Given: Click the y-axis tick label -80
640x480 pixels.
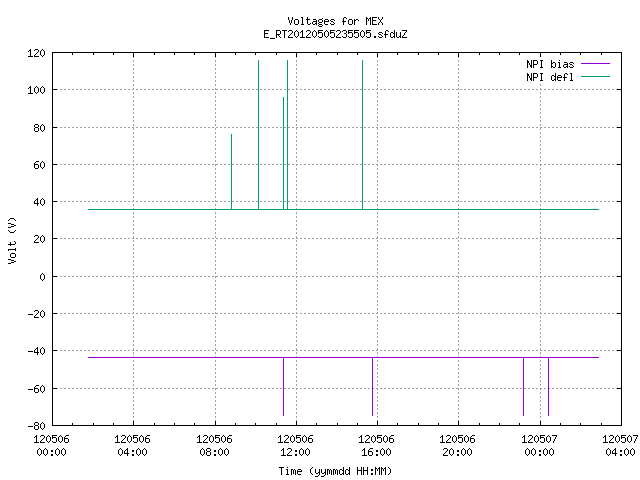Looking at the screenshot, I should pyautogui.click(x=36, y=426).
